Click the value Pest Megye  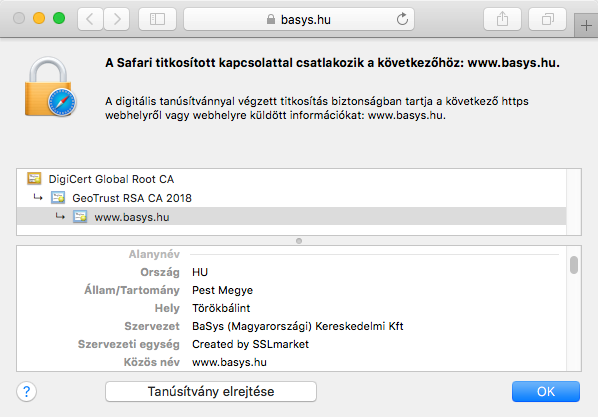pyautogui.click(x=222, y=290)
